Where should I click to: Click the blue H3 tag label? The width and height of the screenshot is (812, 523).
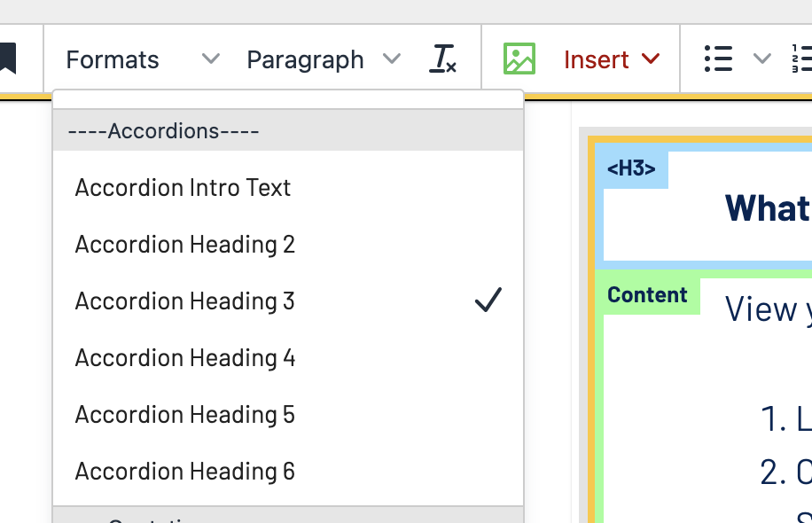pos(631,169)
